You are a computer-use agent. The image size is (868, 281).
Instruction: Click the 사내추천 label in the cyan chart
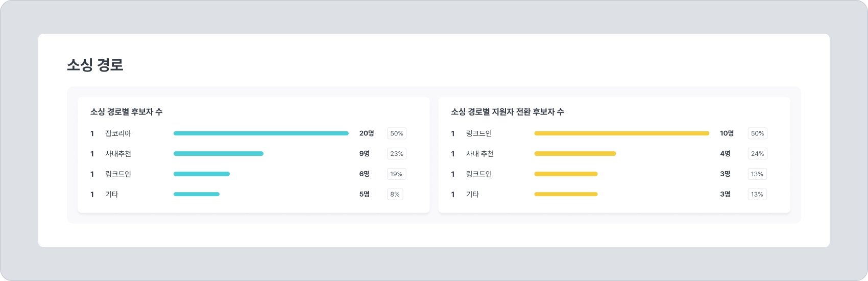(x=118, y=154)
